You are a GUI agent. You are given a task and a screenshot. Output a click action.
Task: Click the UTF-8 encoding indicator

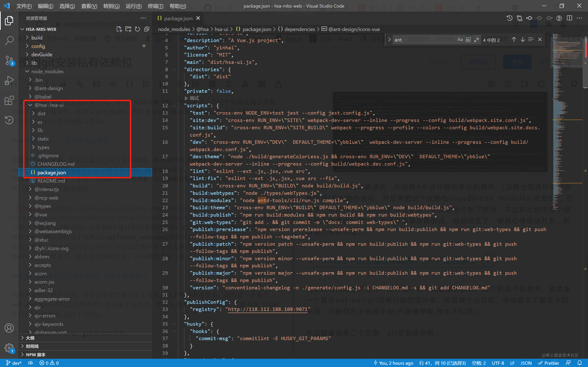tap(498, 363)
